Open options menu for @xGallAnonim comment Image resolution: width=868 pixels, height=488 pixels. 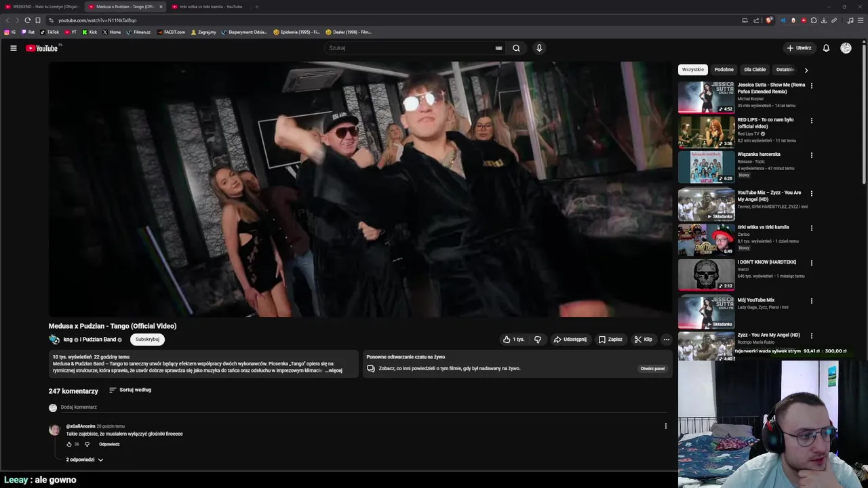click(x=665, y=426)
